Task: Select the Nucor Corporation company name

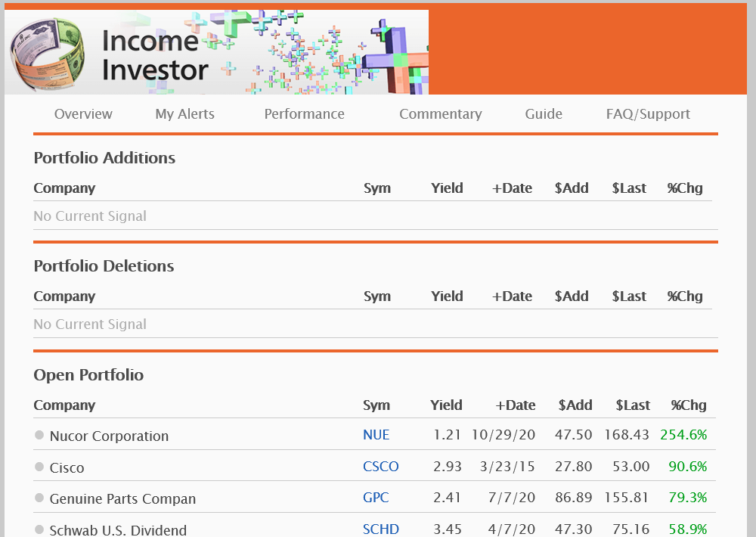Action: pos(109,436)
